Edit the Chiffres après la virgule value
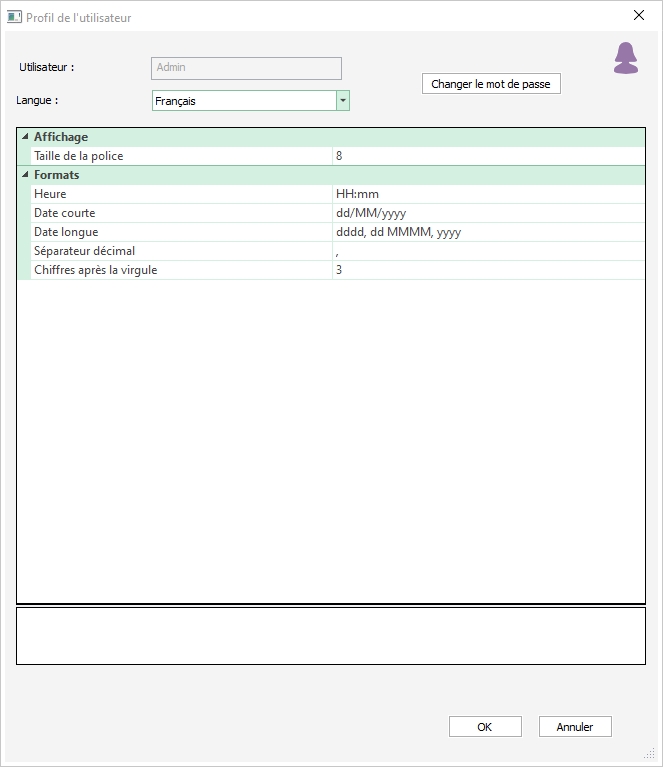This screenshot has width=663, height=767. 488,270
